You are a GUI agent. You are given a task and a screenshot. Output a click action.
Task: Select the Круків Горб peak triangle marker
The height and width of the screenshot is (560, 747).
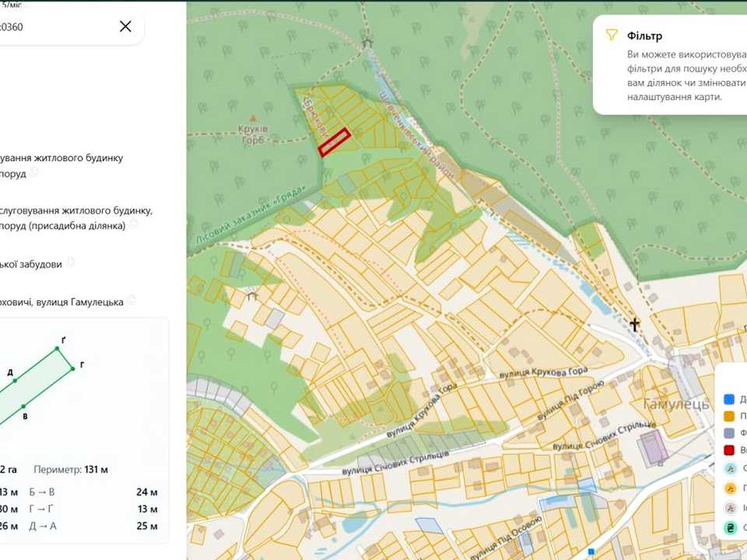click(253, 117)
